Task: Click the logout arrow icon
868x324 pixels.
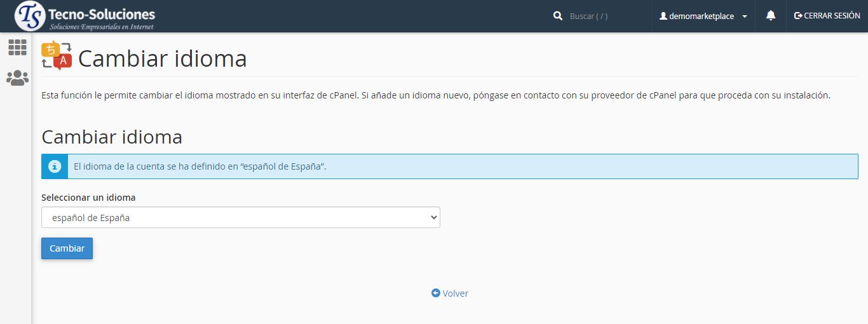Action: (798, 16)
